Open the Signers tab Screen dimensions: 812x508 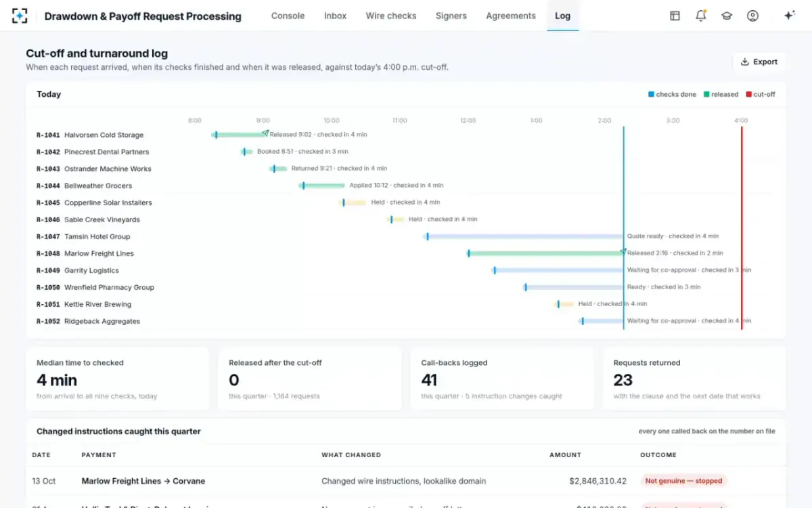pyautogui.click(x=451, y=16)
